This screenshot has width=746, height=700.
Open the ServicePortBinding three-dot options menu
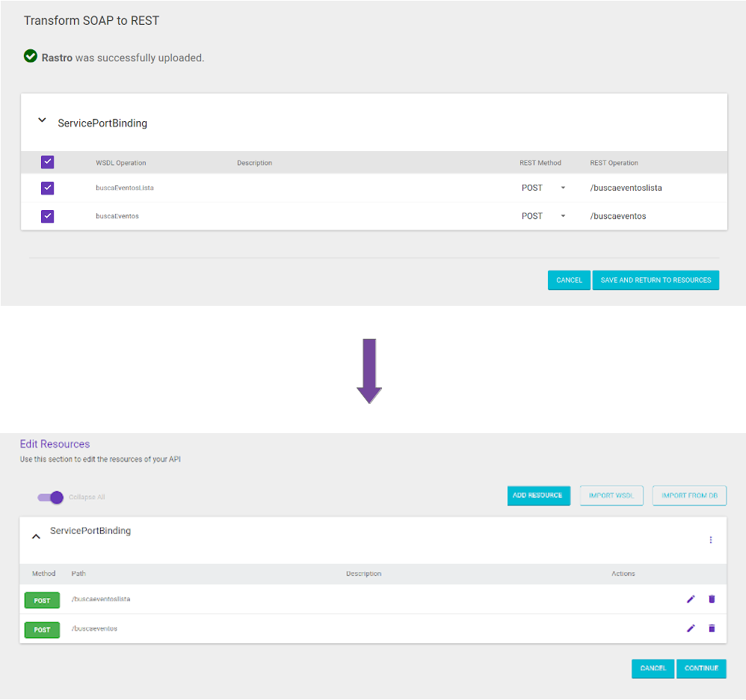711,539
